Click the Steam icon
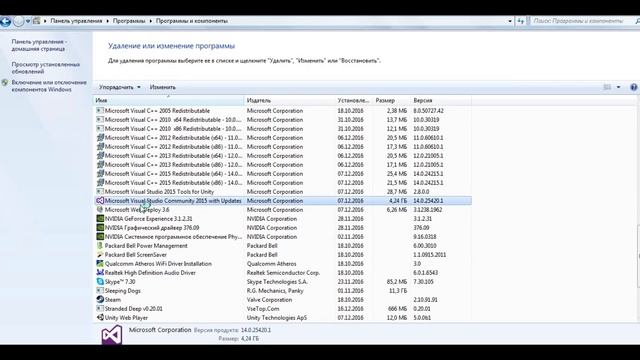This screenshot has width=640, height=360. point(100,299)
